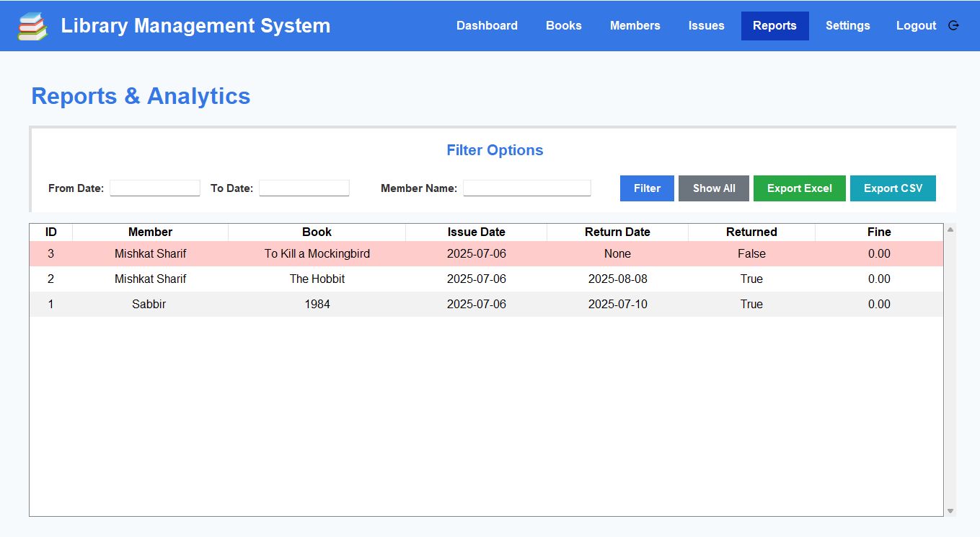Viewport: 980px width, 537px height.
Task: Sort by the Issue Date column header
Action: click(476, 232)
